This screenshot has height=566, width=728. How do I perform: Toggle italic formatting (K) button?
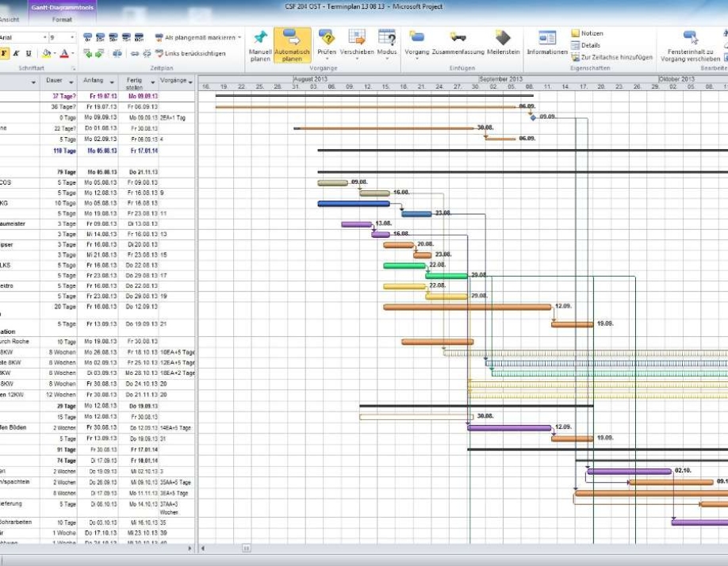point(17,53)
